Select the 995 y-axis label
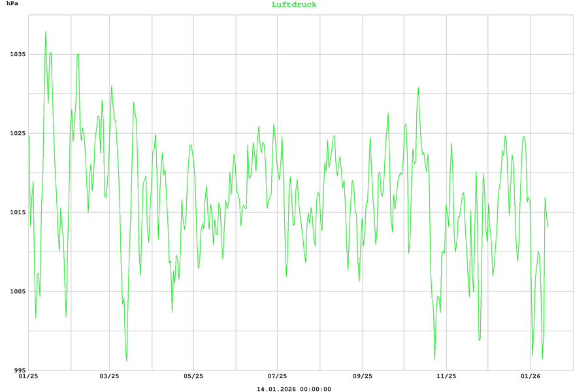 (x=20, y=370)
